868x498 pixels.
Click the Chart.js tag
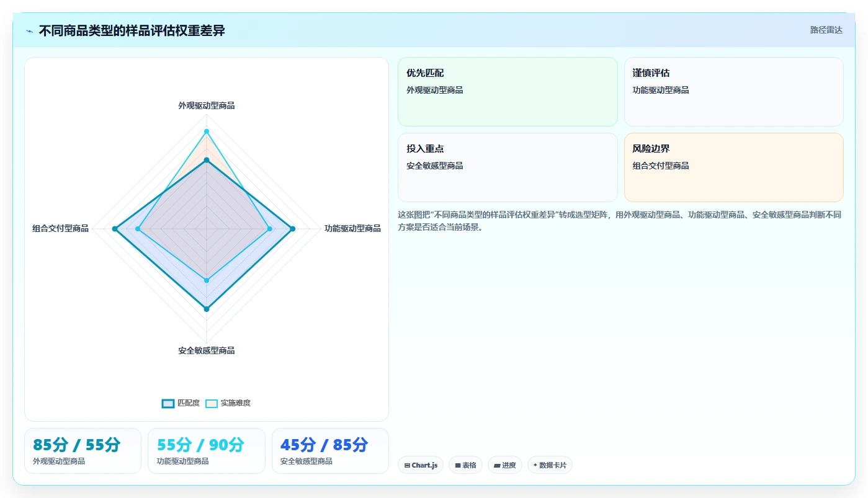point(421,465)
